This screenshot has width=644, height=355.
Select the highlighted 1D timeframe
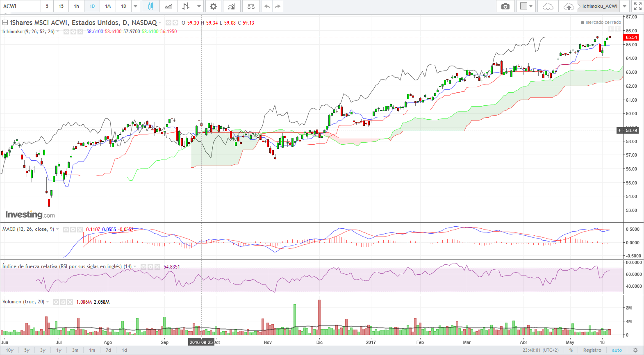pos(92,6)
